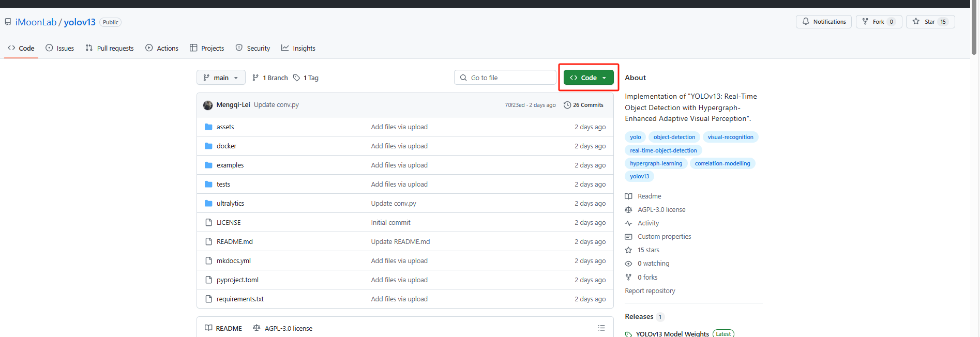Open the Activity link

[x=642, y=223]
